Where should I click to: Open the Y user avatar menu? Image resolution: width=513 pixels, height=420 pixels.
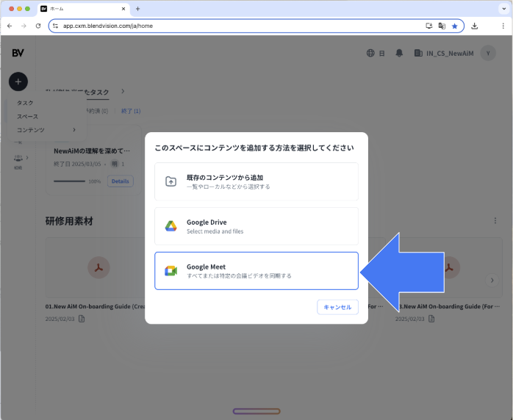tap(488, 54)
